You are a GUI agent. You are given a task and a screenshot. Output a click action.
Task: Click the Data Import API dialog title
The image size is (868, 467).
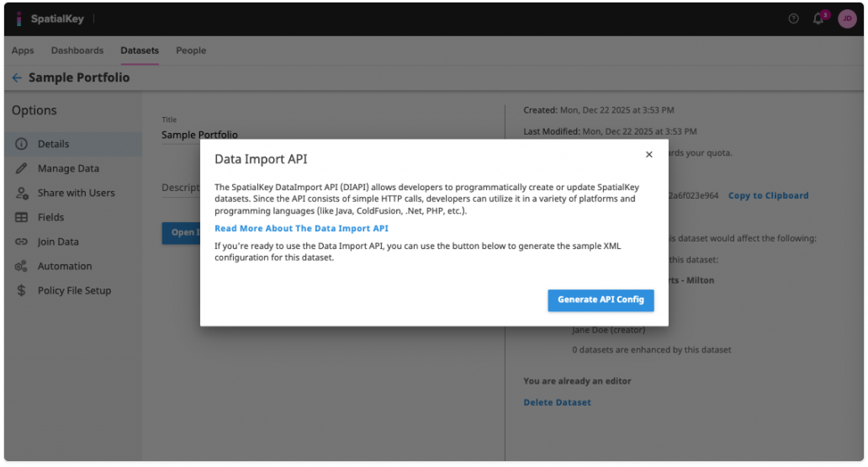[261, 160]
